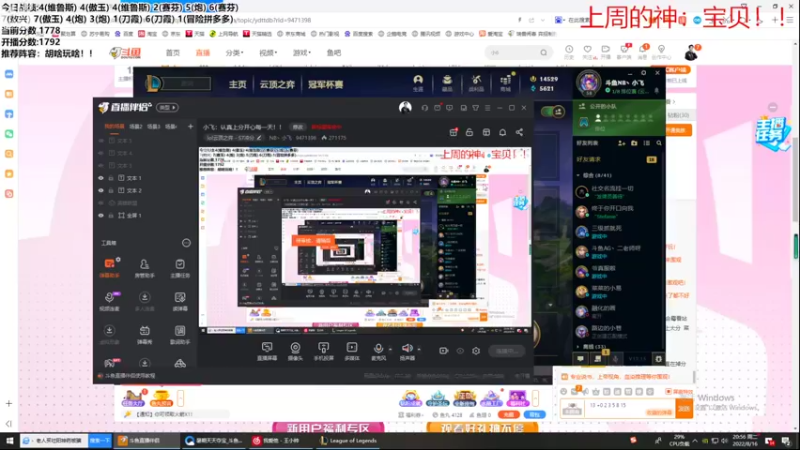The image size is (800, 450).
Task: Edit stream category with pencil icon
Action: 259,138
